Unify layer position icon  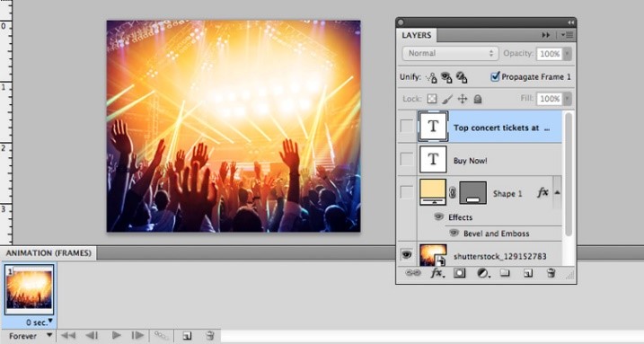(431, 77)
